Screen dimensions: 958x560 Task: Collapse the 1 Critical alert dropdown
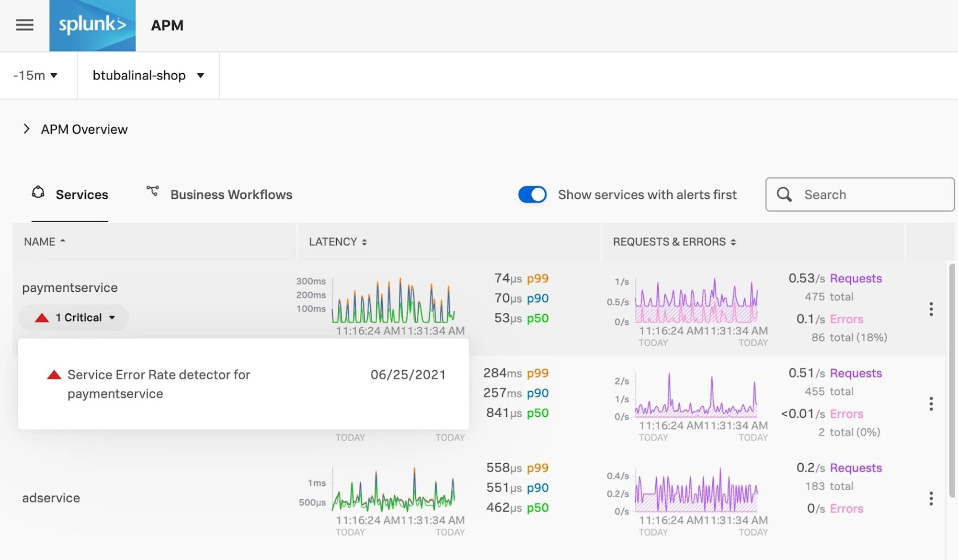[x=74, y=318]
